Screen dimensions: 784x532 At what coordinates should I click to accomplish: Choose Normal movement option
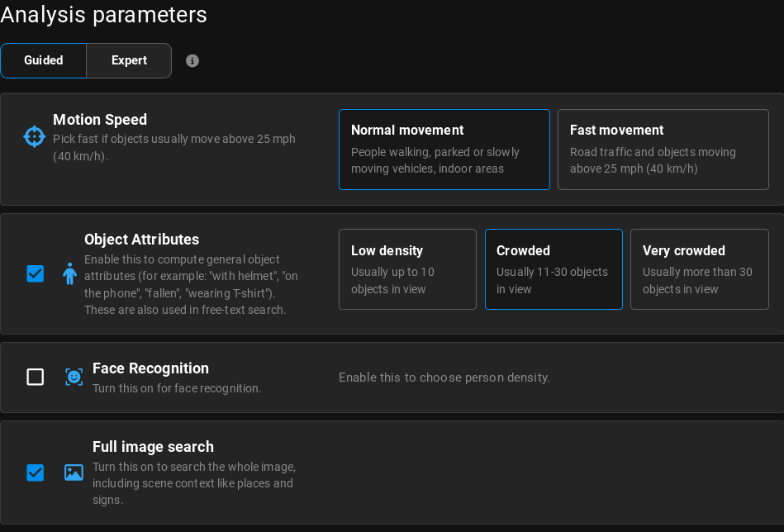click(x=444, y=150)
